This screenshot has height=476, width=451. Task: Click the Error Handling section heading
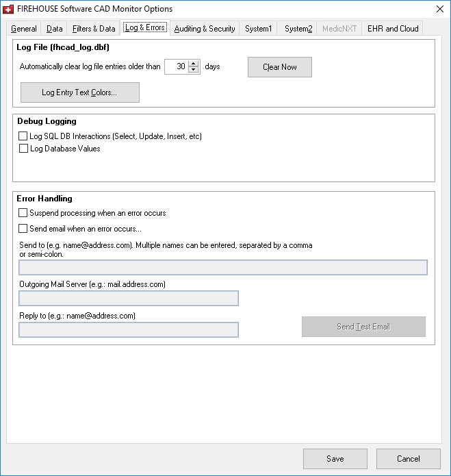click(44, 199)
